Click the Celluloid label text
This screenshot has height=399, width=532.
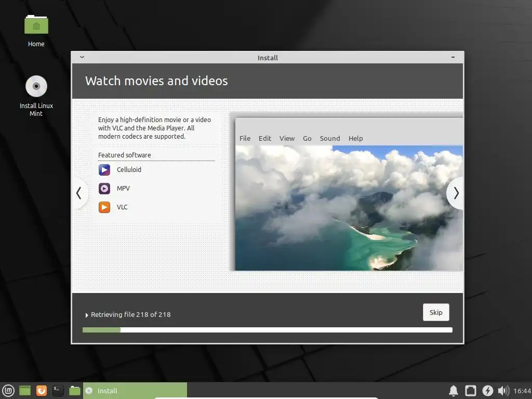pos(129,170)
